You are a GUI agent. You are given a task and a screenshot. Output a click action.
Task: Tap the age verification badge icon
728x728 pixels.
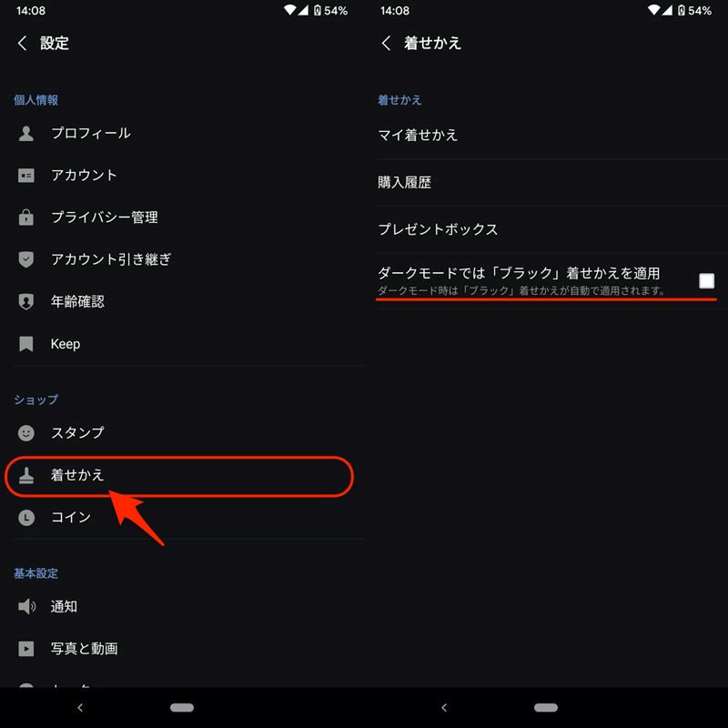tap(26, 301)
